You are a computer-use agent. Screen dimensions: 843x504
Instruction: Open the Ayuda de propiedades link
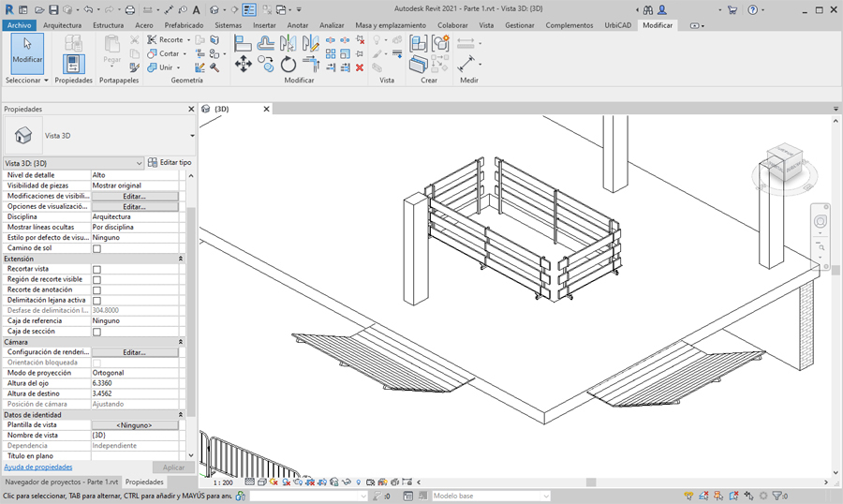38,467
